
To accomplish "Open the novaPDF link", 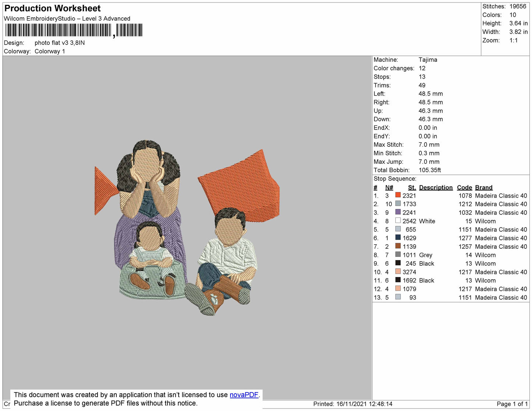I will 244,395.
